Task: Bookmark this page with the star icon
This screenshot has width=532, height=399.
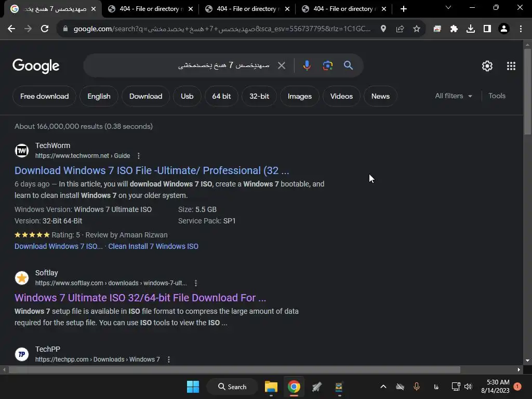Action: coord(417,29)
